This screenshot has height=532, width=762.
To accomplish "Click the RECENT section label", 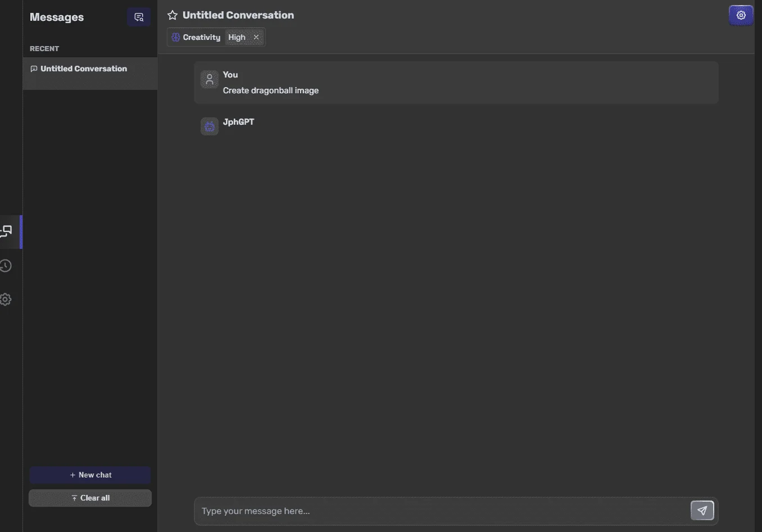I will click(x=44, y=49).
